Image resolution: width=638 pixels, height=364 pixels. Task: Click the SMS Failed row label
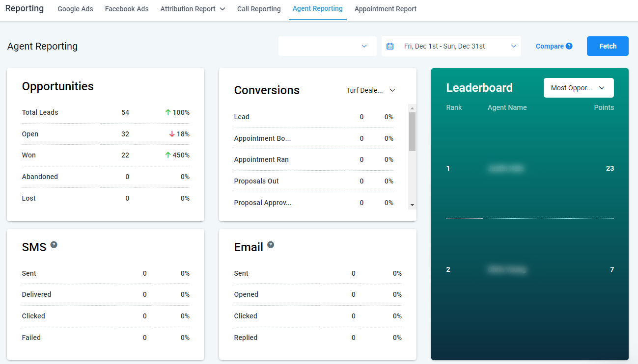click(x=31, y=338)
